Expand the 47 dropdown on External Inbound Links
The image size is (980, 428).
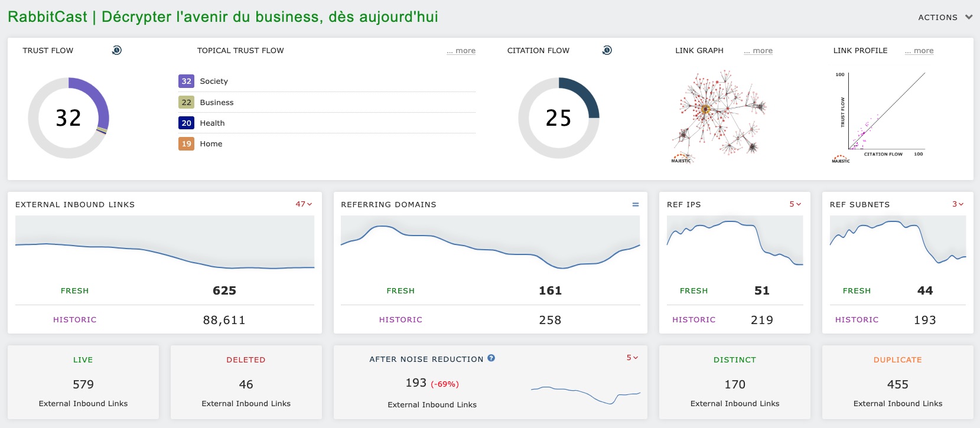(x=304, y=204)
